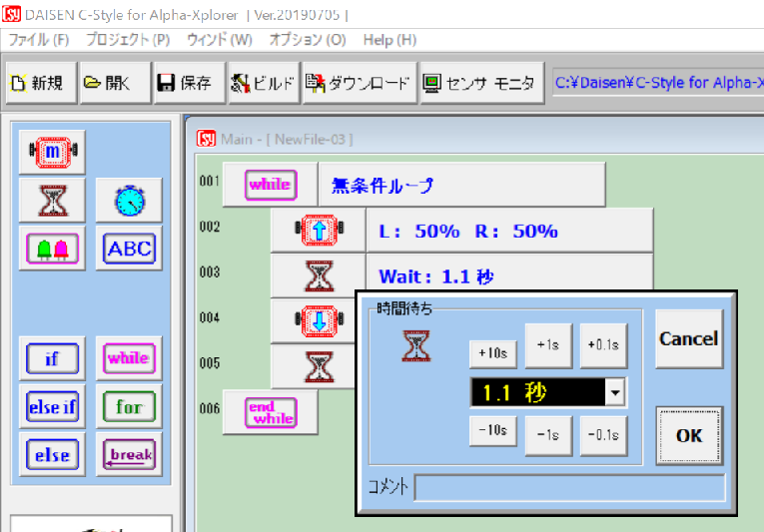Select the stopwatch timer block in palette

pos(129,201)
